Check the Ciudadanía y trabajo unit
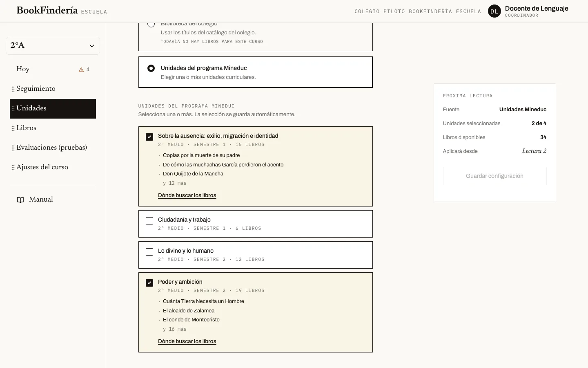The width and height of the screenshot is (588, 368). tap(149, 221)
